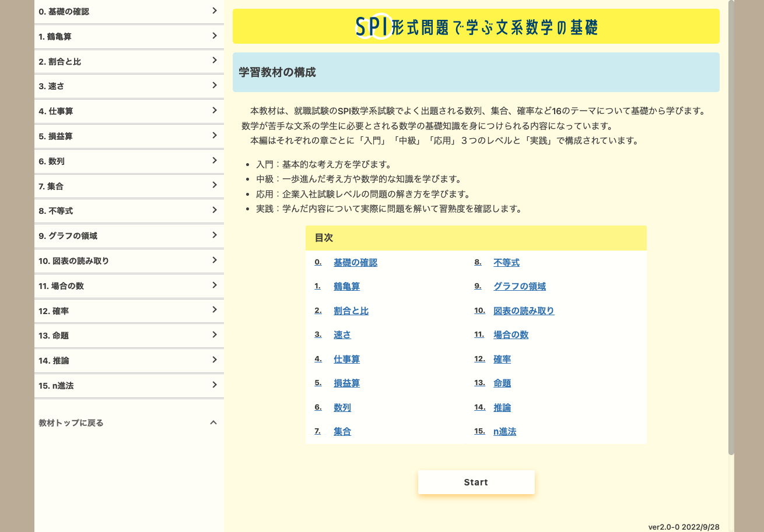
Task: Expand the 速さ sidebar chevron arrow
Action: point(214,86)
